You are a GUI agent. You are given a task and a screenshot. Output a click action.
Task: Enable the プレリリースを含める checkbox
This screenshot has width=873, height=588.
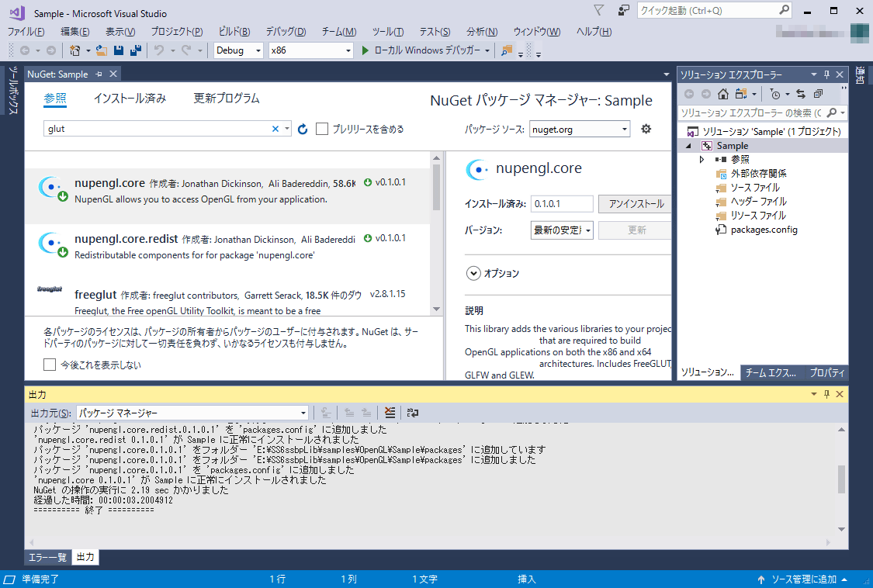pos(322,130)
